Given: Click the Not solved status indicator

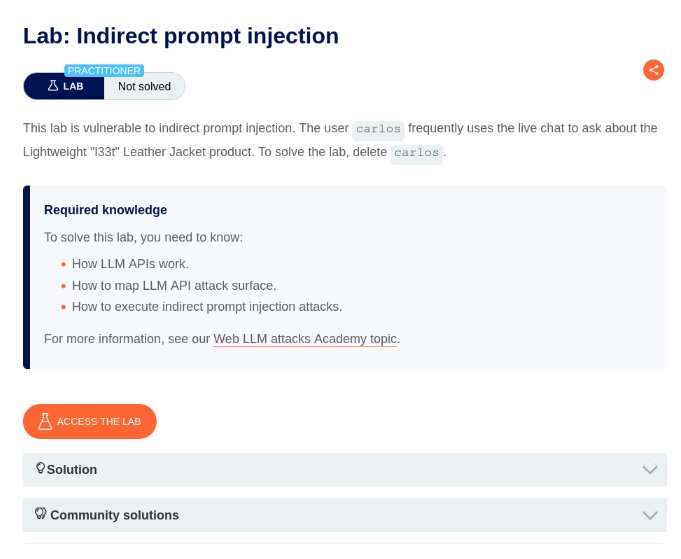Looking at the screenshot, I should tap(144, 86).
